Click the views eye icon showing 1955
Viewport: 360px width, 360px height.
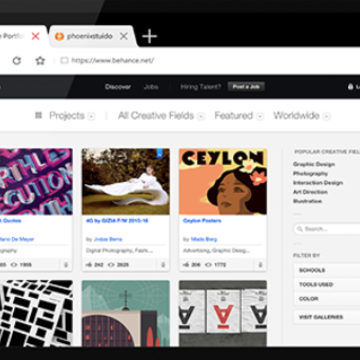coord(14,265)
